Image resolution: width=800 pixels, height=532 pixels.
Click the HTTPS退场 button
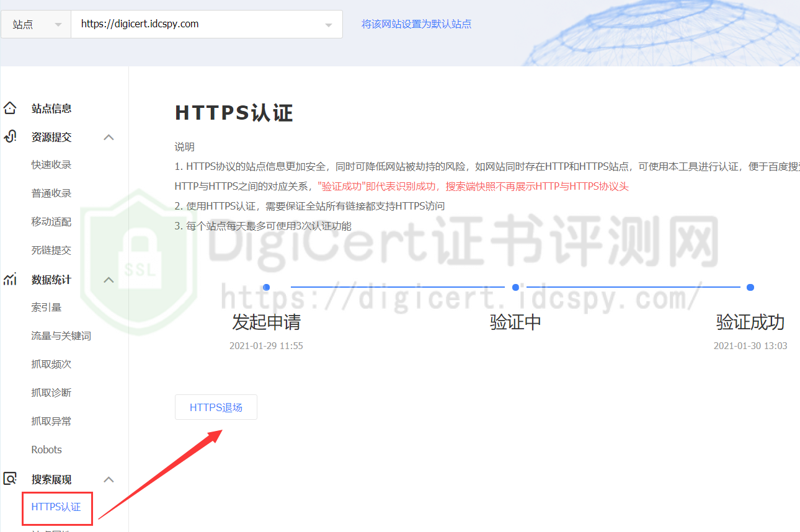(216, 407)
